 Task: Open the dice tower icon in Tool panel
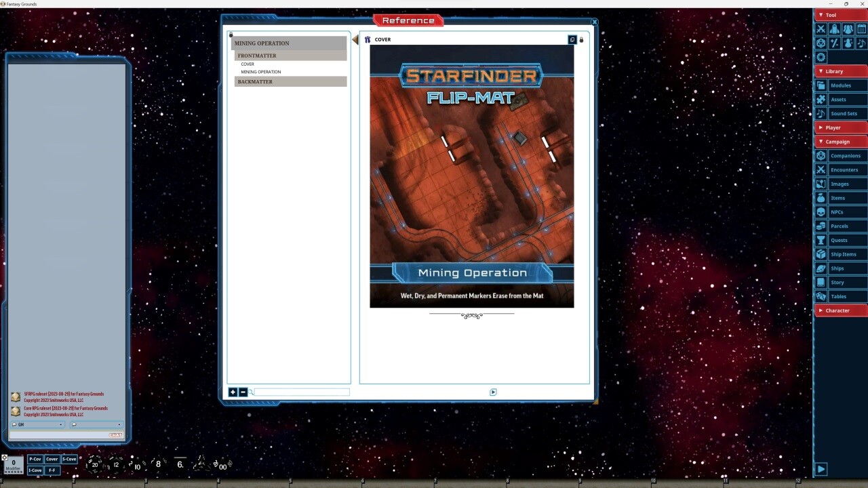pyautogui.click(x=821, y=43)
